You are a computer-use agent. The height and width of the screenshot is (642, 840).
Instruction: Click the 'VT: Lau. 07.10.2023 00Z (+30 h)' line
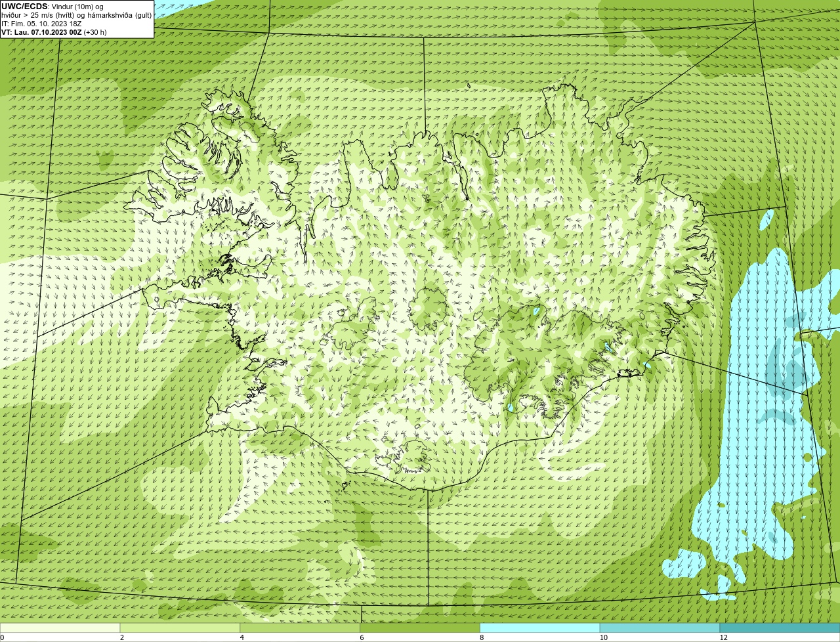[54, 32]
